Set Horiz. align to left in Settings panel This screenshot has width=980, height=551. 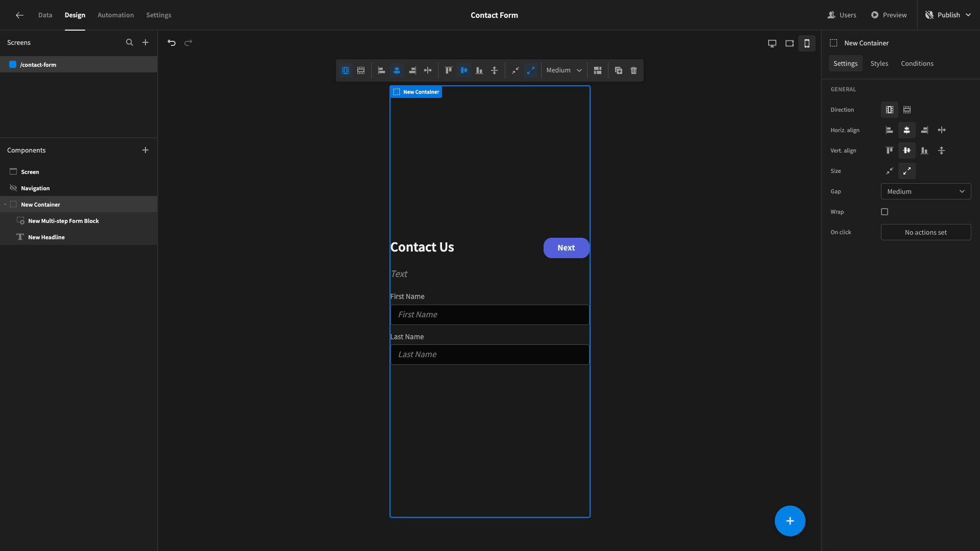[890, 130]
